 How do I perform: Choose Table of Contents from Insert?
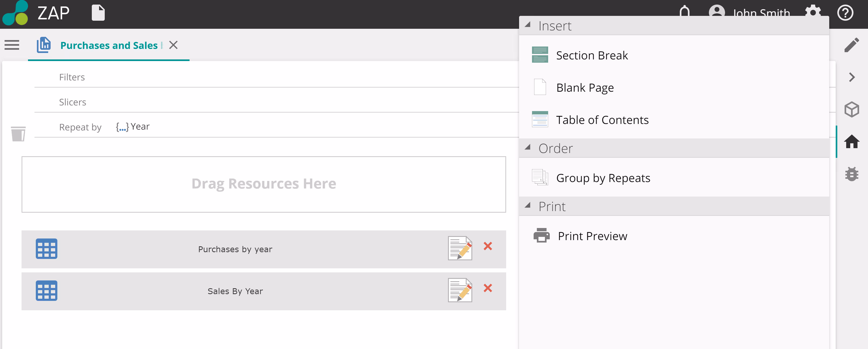pyautogui.click(x=602, y=120)
